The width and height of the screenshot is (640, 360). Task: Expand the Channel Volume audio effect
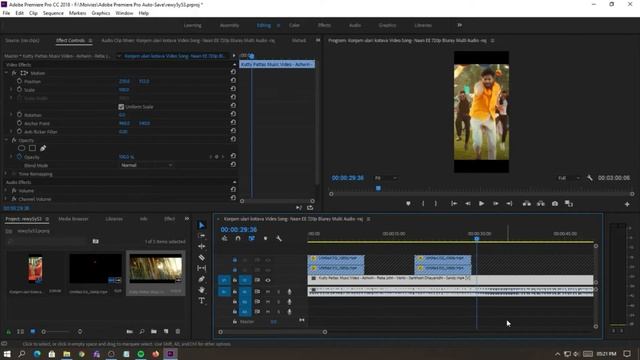point(6,199)
